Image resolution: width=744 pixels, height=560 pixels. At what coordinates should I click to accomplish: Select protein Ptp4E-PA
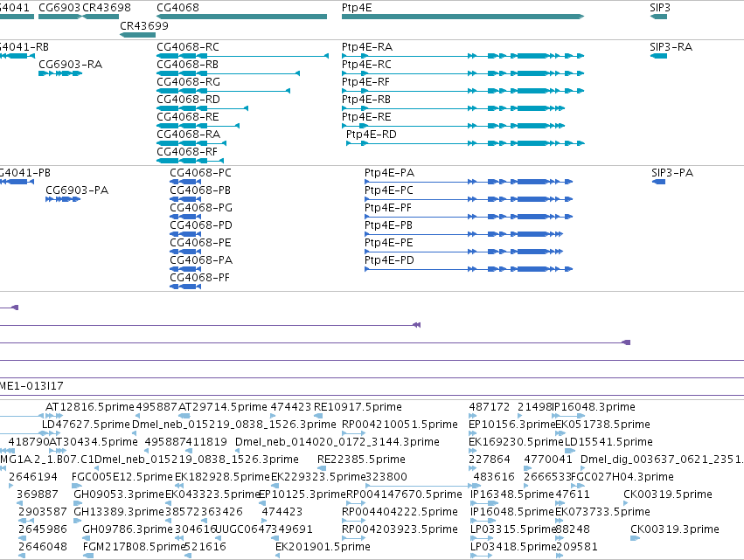(x=390, y=173)
